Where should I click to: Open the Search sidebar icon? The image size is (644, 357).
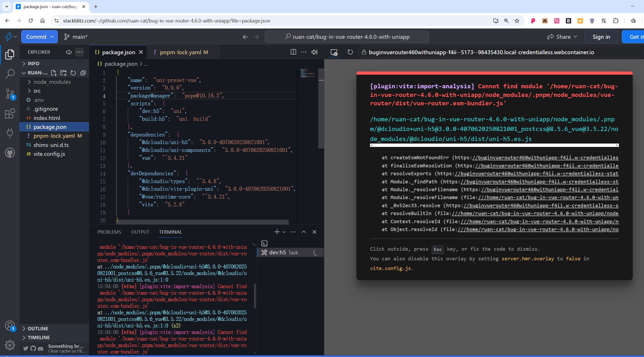click(10, 74)
